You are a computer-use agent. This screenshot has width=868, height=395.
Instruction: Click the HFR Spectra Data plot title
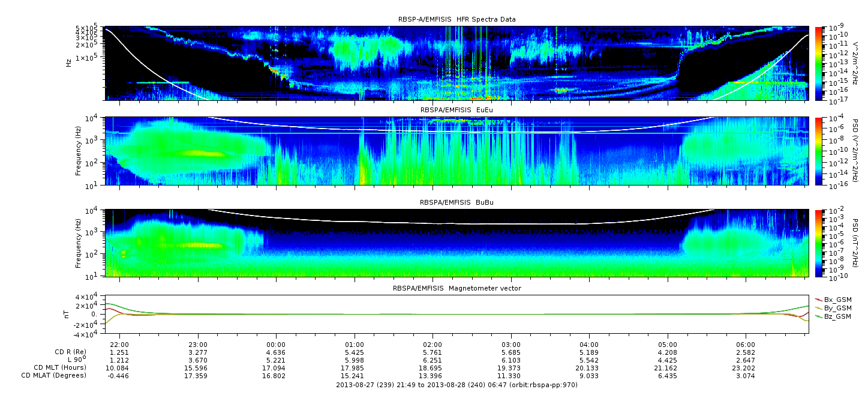tap(456, 19)
